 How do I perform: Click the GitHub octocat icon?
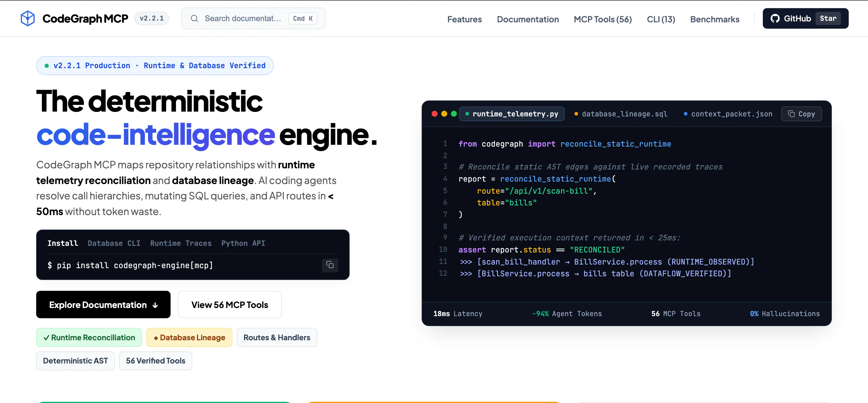[775, 18]
